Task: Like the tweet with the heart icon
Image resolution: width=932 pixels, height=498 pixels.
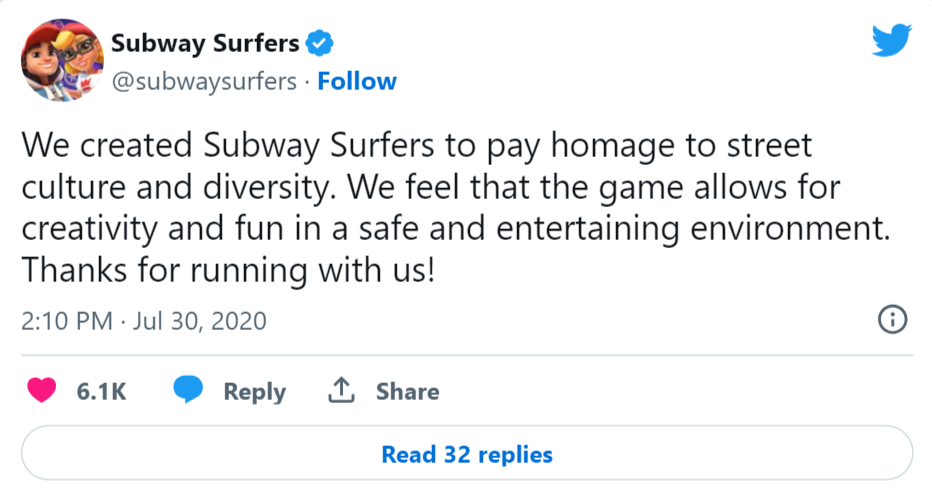Action: pyautogui.click(x=42, y=391)
